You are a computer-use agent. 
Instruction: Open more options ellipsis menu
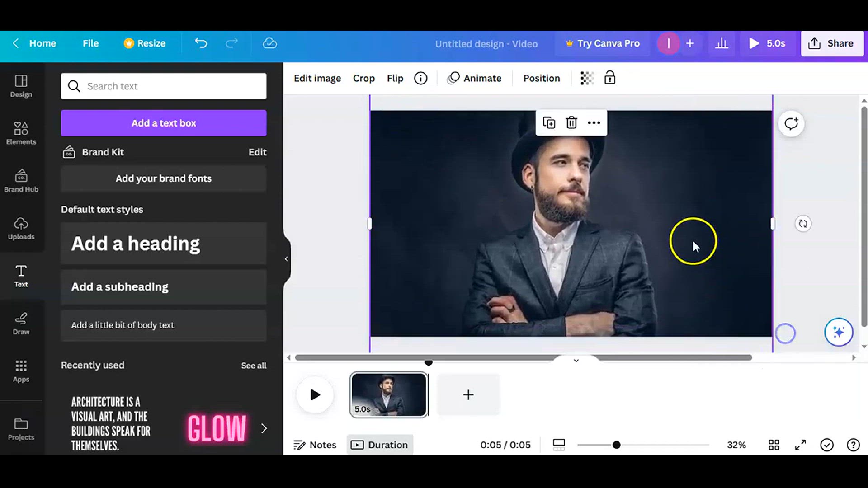(x=594, y=123)
